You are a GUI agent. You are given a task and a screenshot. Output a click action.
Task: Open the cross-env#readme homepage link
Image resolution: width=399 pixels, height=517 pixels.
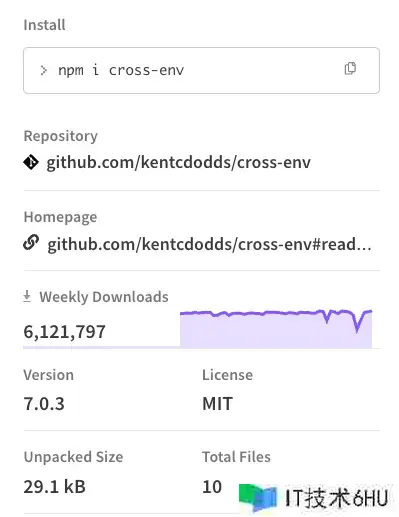click(x=209, y=244)
